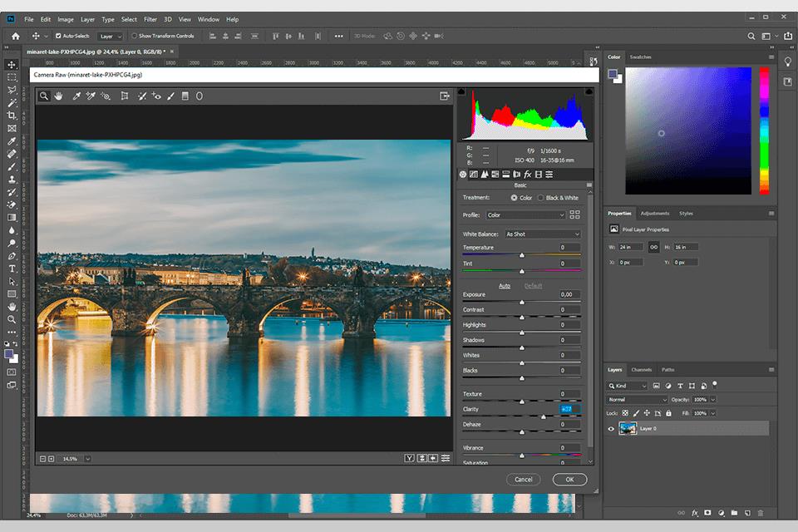Image resolution: width=798 pixels, height=532 pixels.
Task: Click the delete layer trash icon
Action: pyautogui.click(x=761, y=513)
